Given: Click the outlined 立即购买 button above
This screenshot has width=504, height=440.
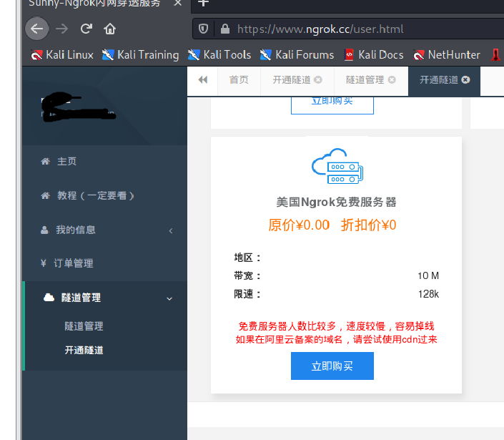Looking at the screenshot, I should (332, 105).
